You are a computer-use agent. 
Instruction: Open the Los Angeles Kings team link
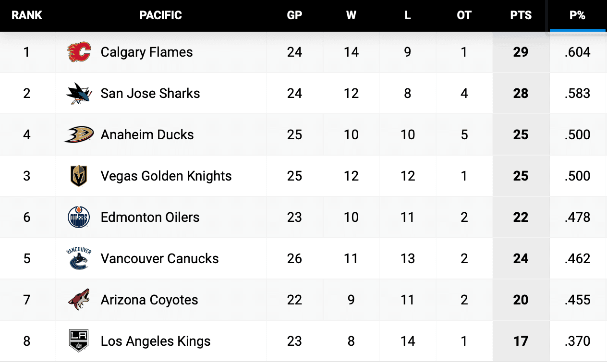point(156,341)
